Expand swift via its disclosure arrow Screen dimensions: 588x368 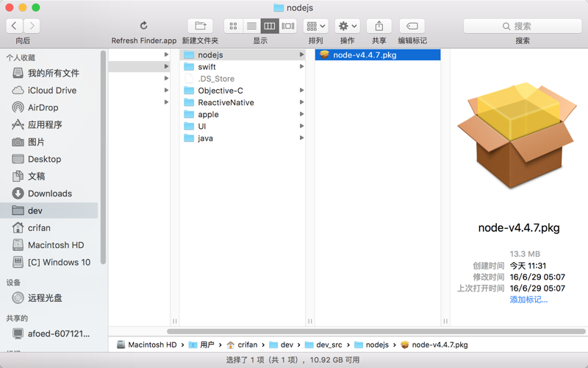pos(301,67)
